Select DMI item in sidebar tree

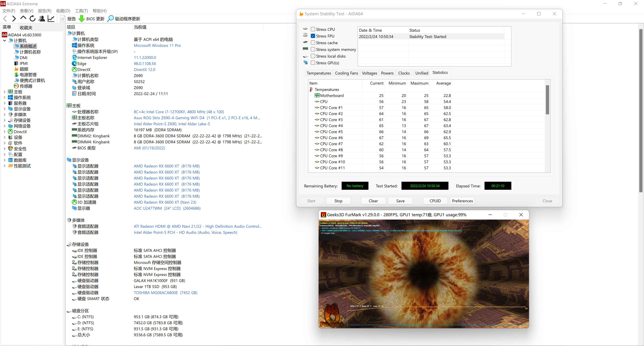pos(23,58)
